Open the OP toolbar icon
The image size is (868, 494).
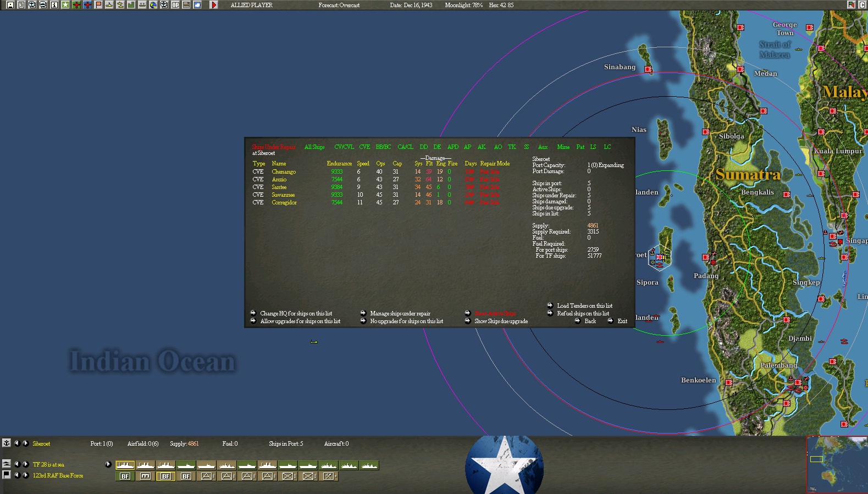[x=175, y=5]
